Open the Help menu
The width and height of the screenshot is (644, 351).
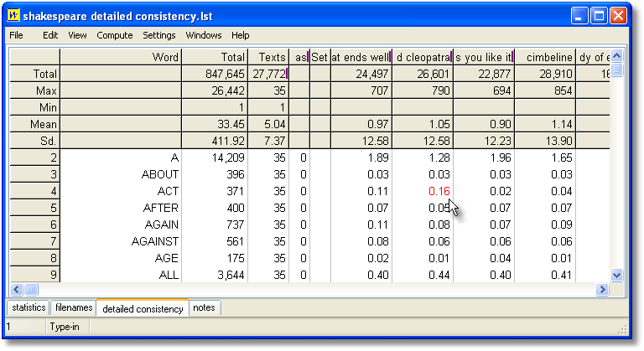pyautogui.click(x=241, y=35)
